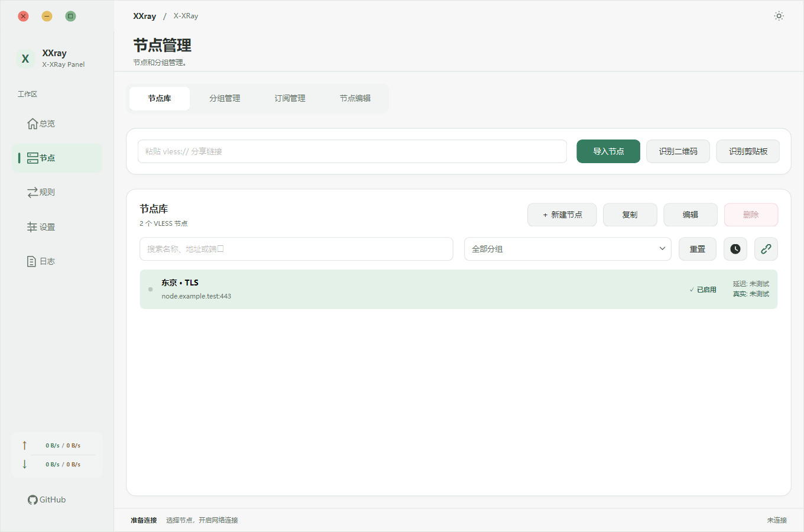
Task: Switch to the 节点编辑 tab
Action: (355, 98)
